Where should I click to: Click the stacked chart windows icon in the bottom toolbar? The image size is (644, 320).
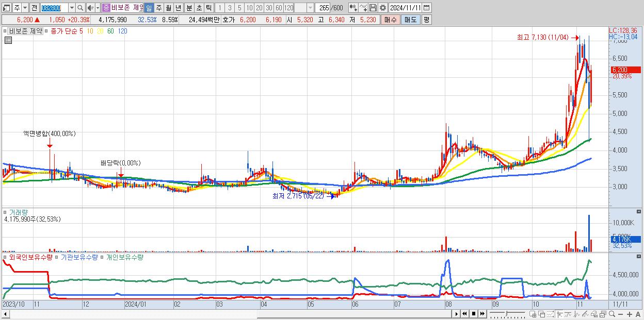(x=603, y=314)
